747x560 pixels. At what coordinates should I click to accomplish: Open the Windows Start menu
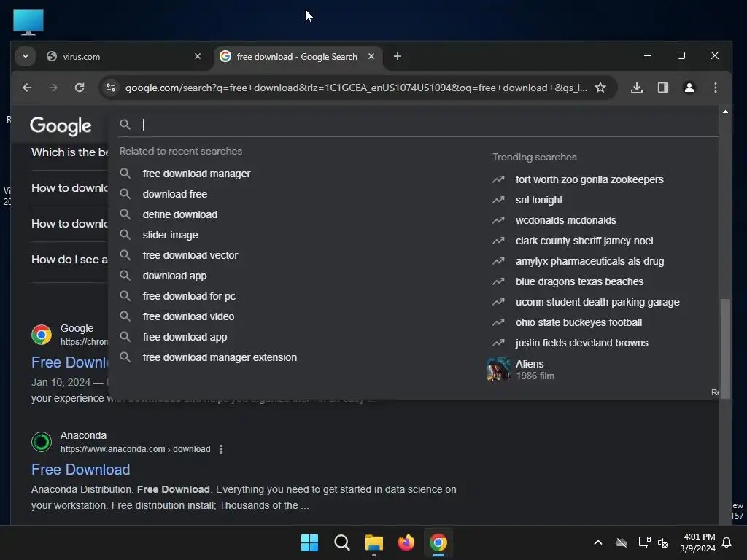pyautogui.click(x=309, y=542)
